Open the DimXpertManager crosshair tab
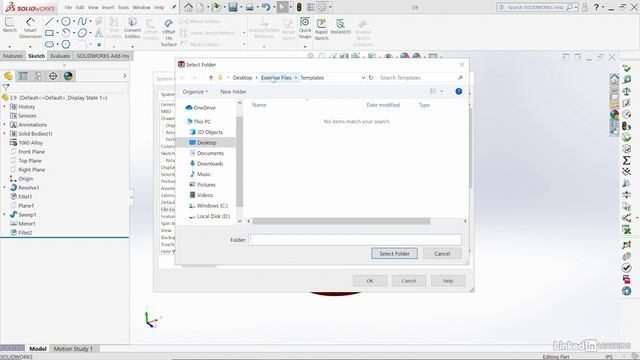 click(x=53, y=76)
